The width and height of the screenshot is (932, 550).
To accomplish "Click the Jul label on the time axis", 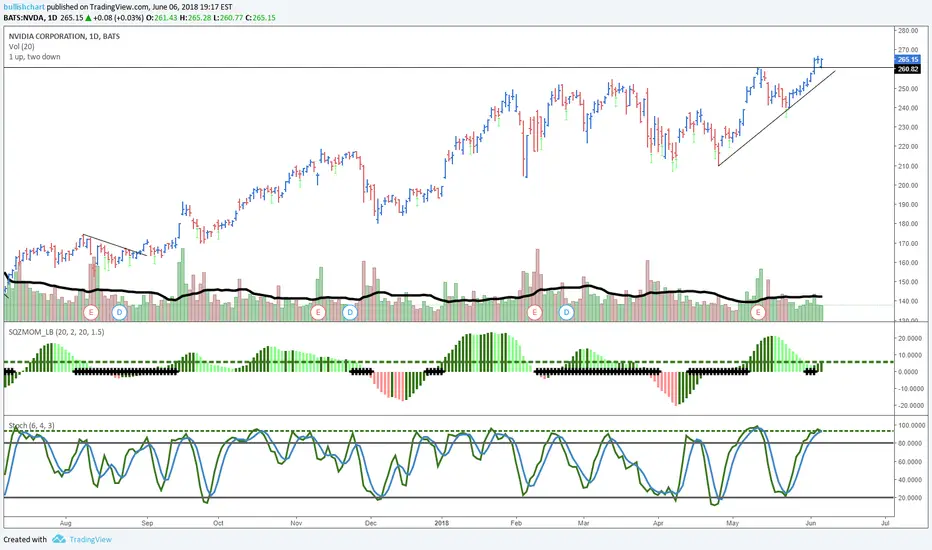I will tap(885, 523).
